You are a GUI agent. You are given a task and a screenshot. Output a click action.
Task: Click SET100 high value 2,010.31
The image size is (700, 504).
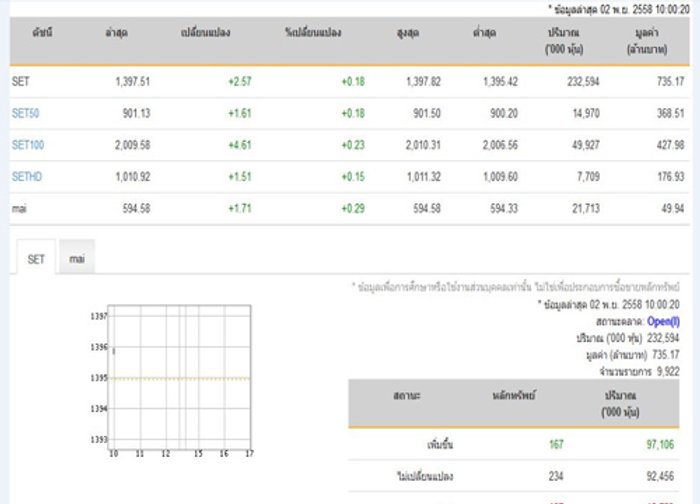click(x=423, y=145)
